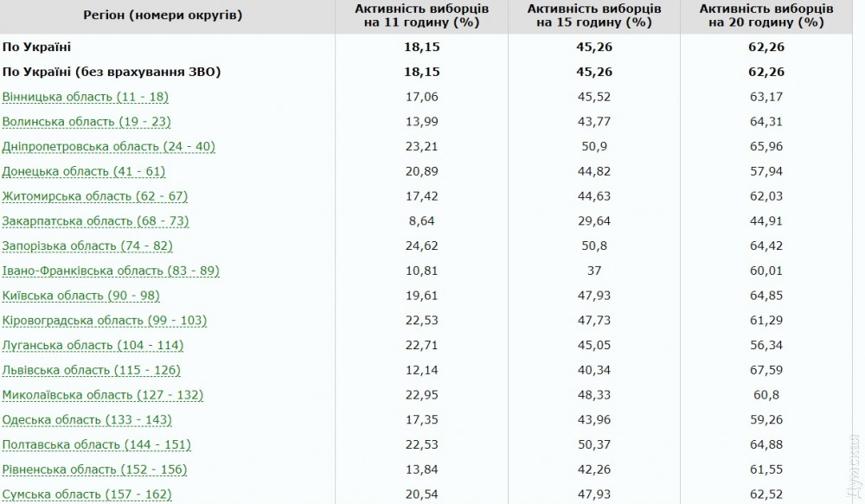
Task: Select Івано-Франківська область (83 - 89) link
Action: [111, 271]
